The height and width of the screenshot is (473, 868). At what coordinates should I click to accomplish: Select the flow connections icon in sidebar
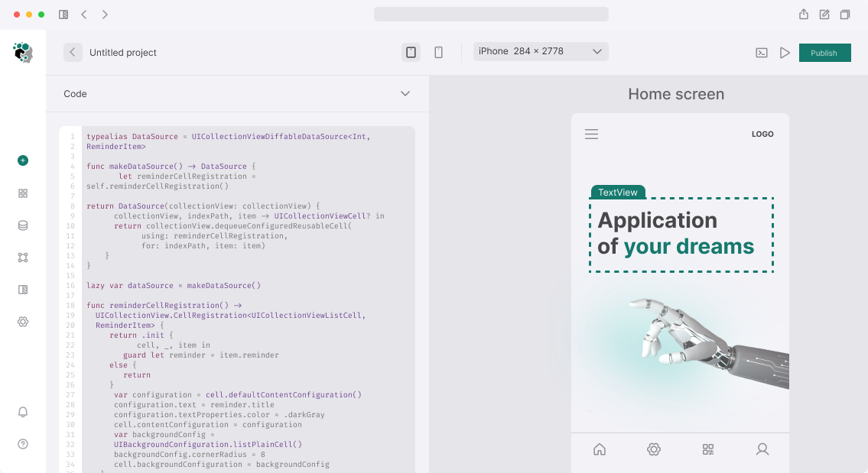pos(23,258)
